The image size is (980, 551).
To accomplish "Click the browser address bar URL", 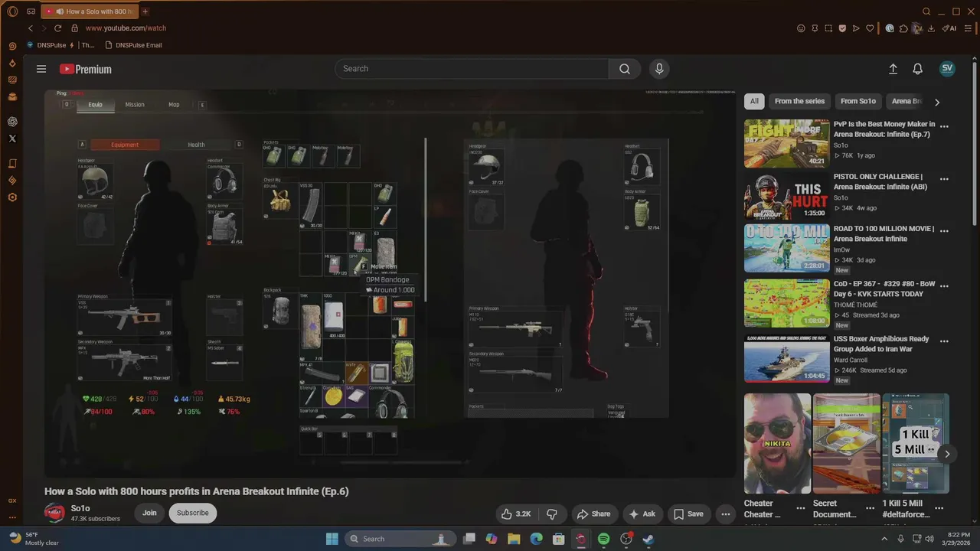I will click(x=126, y=28).
